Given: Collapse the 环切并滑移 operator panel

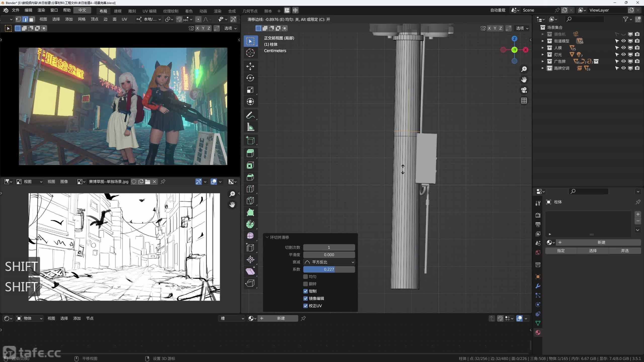Looking at the screenshot, I should pos(267,237).
